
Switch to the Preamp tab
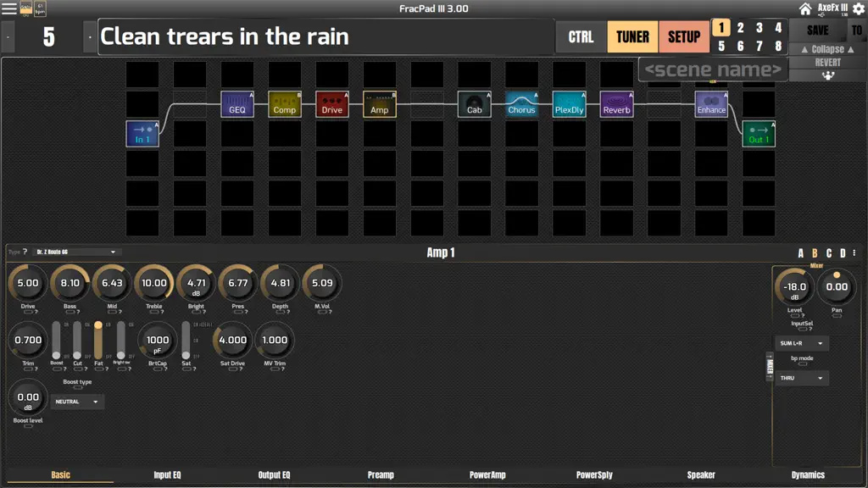(381, 474)
